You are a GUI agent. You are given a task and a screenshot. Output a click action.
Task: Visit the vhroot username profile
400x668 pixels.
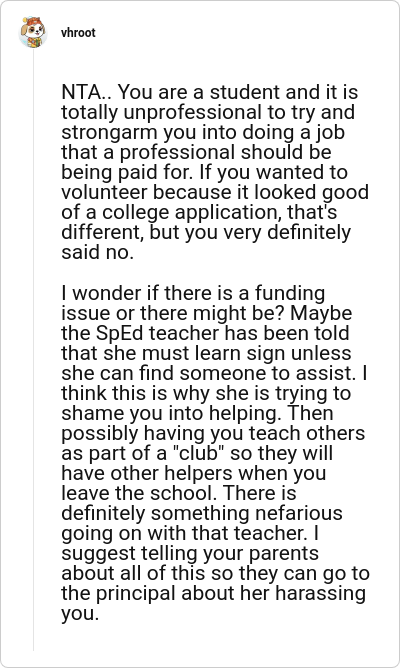coord(78,33)
